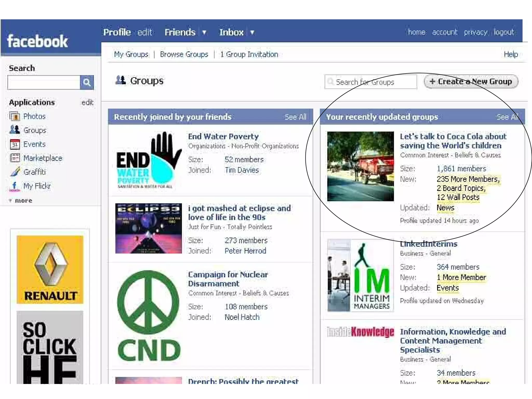This screenshot has height=399, width=532.
Task: Click the Graffiti paintbrush icon
Action: pos(15,172)
